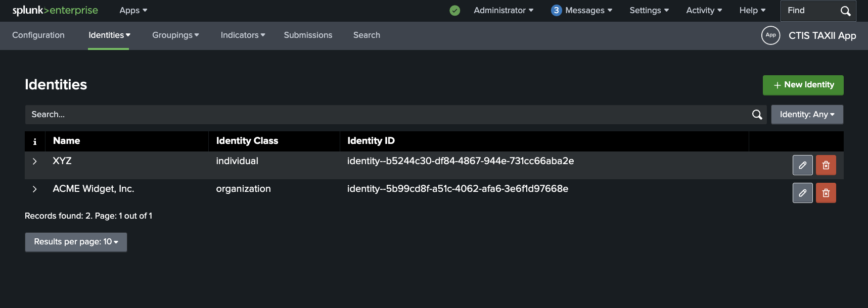Click the edit pencil icon for XYZ
The height and width of the screenshot is (308, 868).
pos(802,165)
